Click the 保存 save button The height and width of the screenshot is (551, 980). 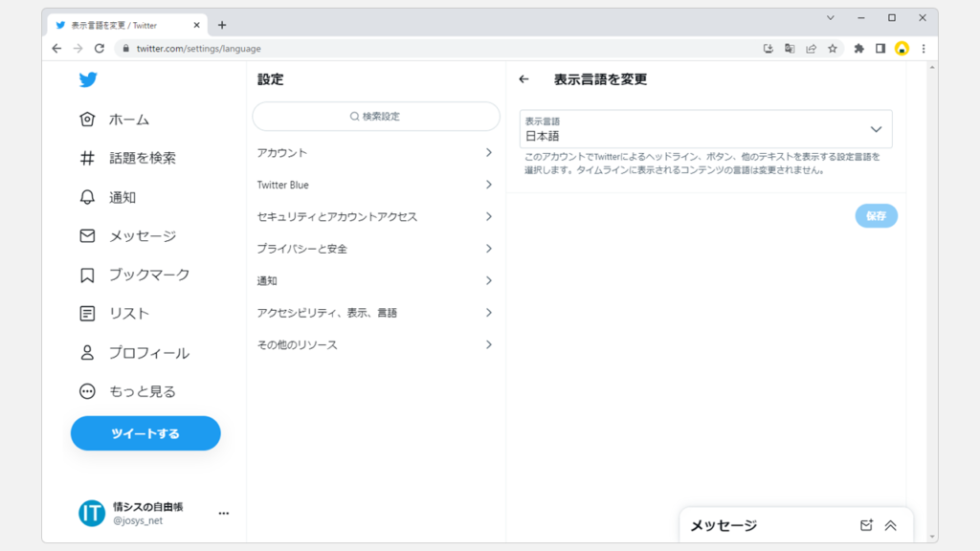pos(876,216)
